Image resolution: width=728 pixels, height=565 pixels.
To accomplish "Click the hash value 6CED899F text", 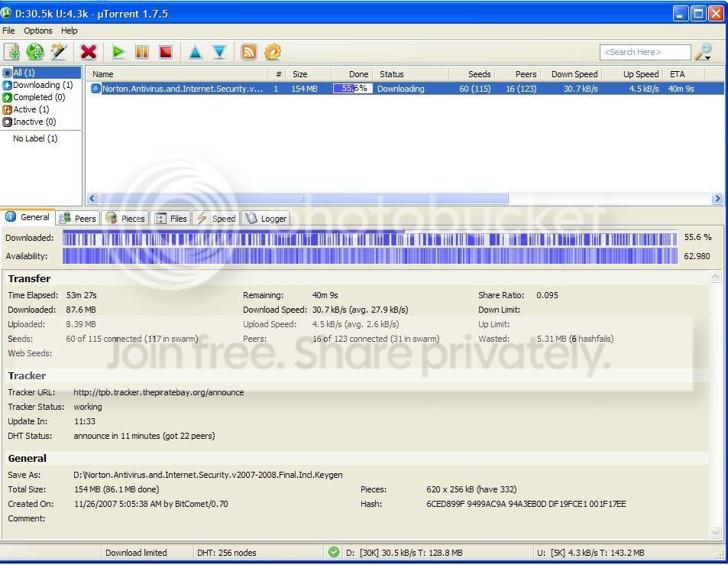I will pos(526,504).
